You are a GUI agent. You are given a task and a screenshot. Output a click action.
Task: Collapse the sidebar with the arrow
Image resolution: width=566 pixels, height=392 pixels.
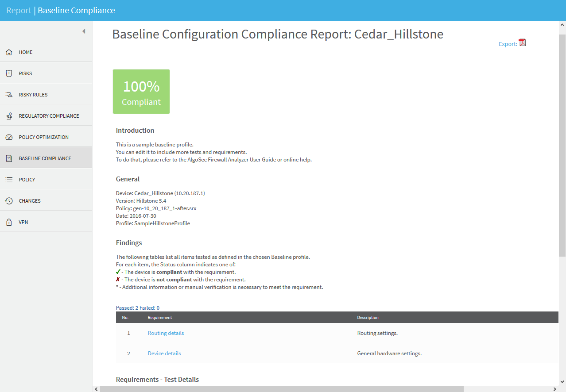[83, 31]
